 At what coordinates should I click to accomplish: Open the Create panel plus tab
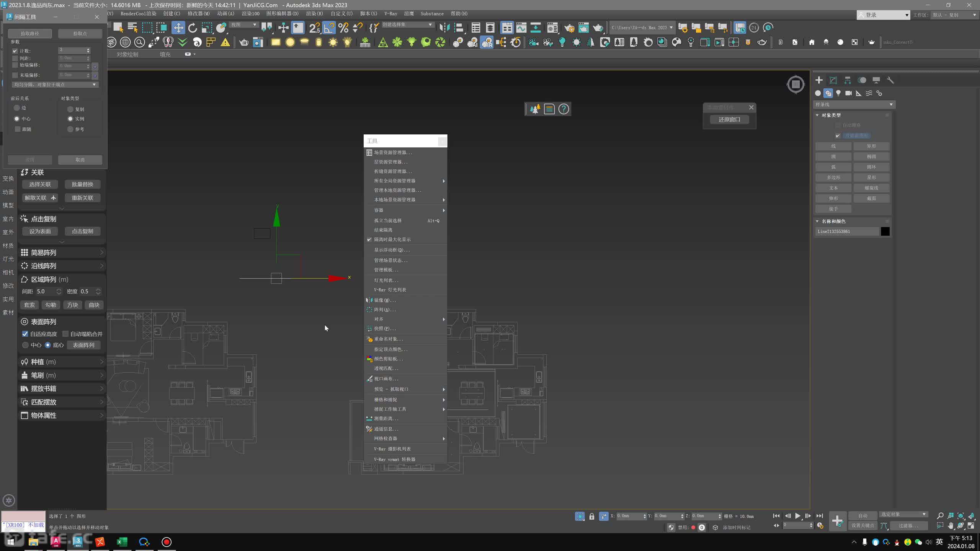[x=819, y=80]
